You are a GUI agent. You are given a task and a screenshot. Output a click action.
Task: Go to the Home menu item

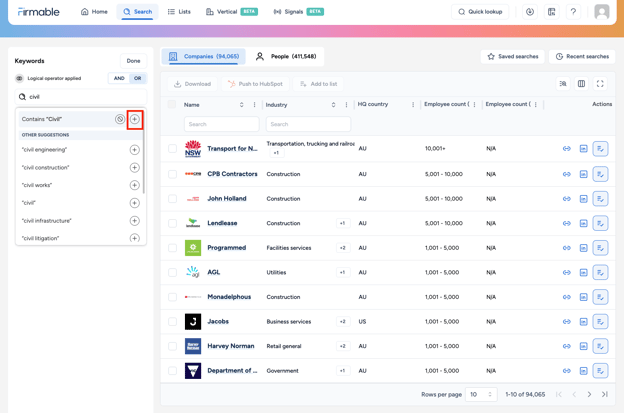tap(94, 12)
